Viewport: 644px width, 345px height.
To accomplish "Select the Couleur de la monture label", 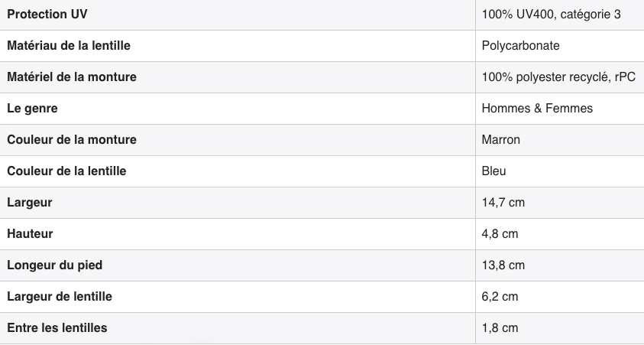I will coord(72,140).
